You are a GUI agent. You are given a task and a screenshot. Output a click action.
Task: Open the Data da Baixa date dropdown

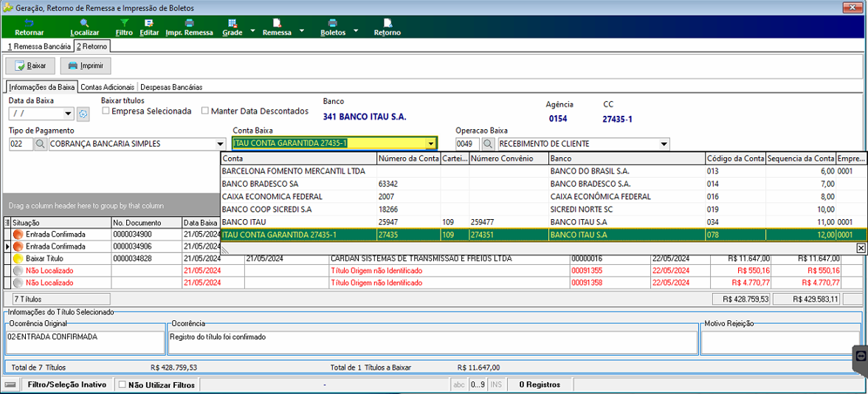[x=69, y=114]
